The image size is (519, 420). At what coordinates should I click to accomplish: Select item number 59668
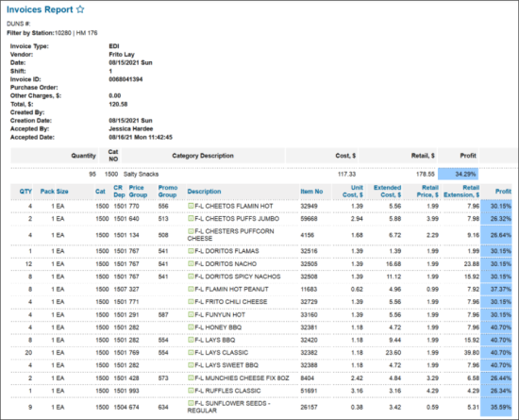309,218
